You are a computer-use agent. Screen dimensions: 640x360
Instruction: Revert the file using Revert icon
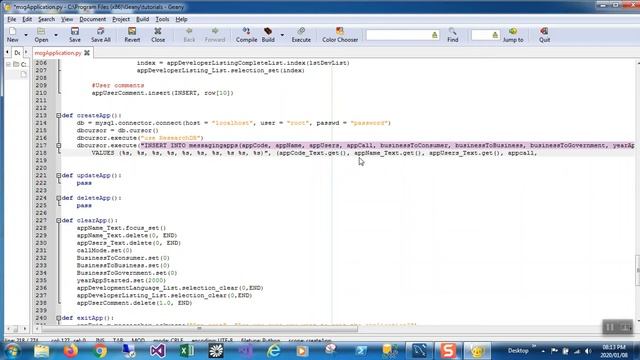click(x=132, y=35)
